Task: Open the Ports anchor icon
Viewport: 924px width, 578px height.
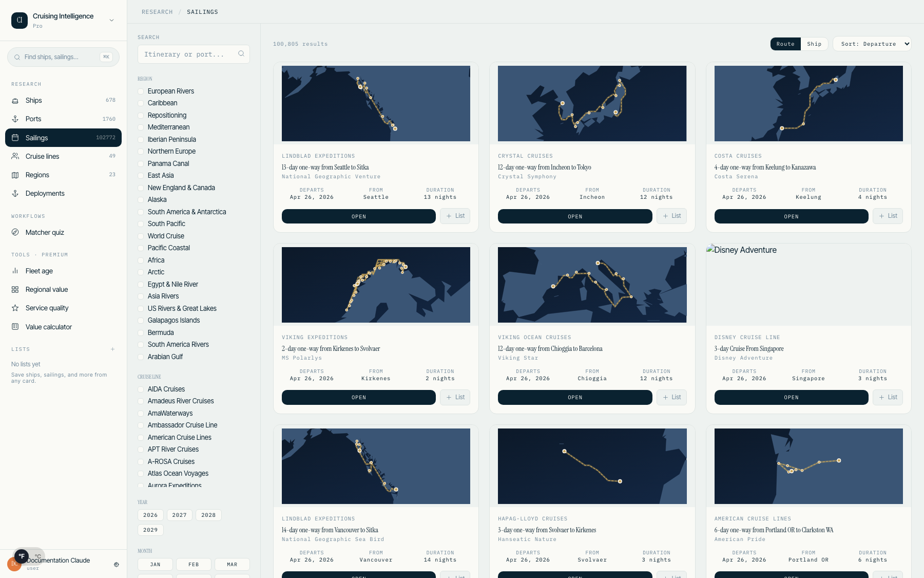Action: click(x=15, y=119)
